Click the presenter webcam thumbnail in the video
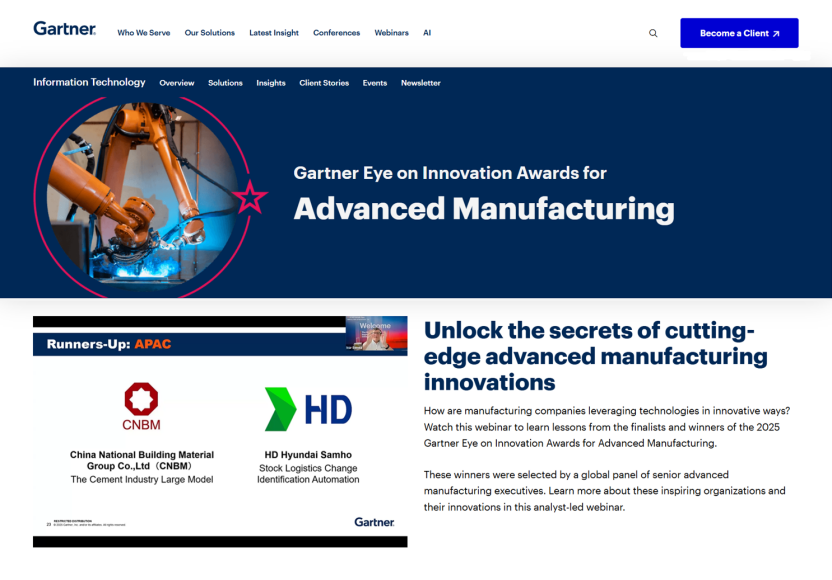This screenshot has width=832, height=580. (x=376, y=334)
